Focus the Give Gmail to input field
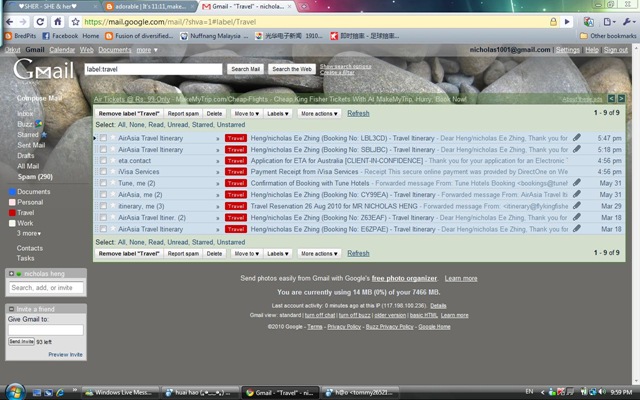640x400 pixels. pos(46,330)
